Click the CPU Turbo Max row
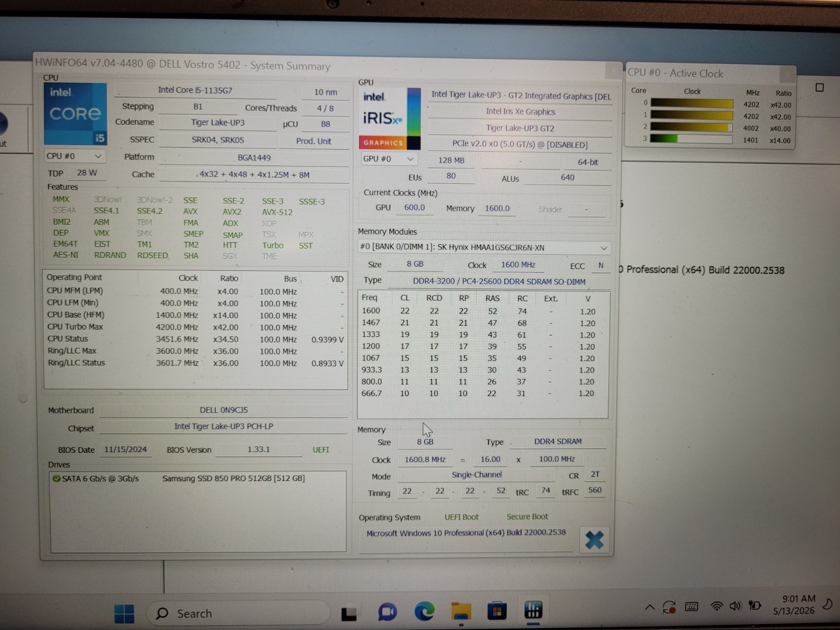 coord(195,327)
